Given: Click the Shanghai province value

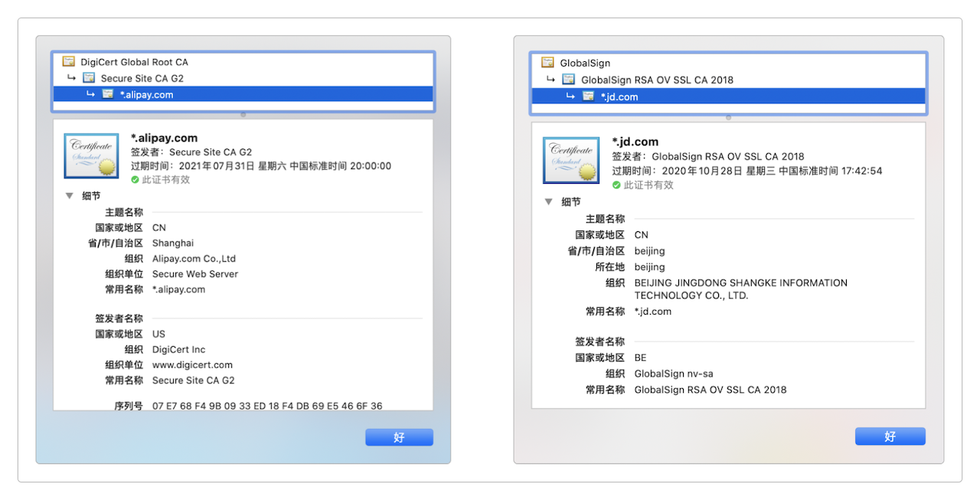Looking at the screenshot, I should (173, 243).
